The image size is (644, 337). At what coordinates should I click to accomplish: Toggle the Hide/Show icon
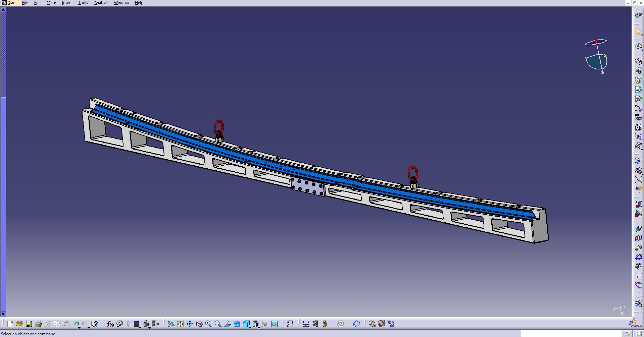click(265, 324)
